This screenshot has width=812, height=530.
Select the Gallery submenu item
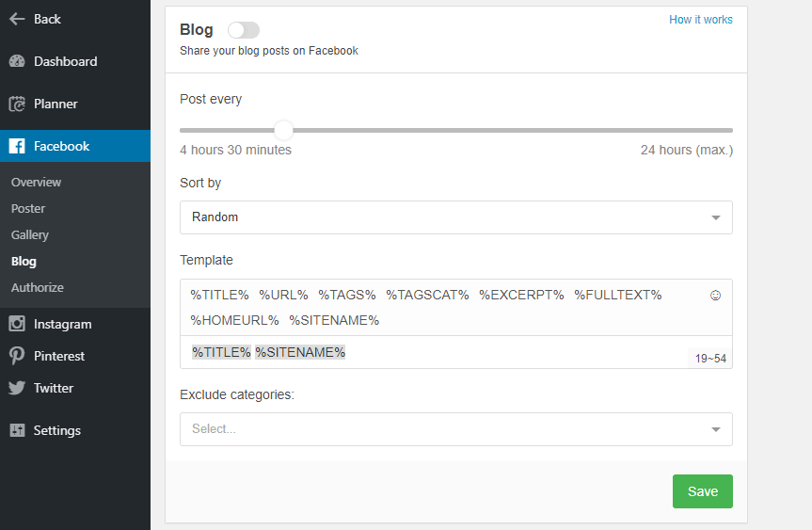tap(30, 234)
